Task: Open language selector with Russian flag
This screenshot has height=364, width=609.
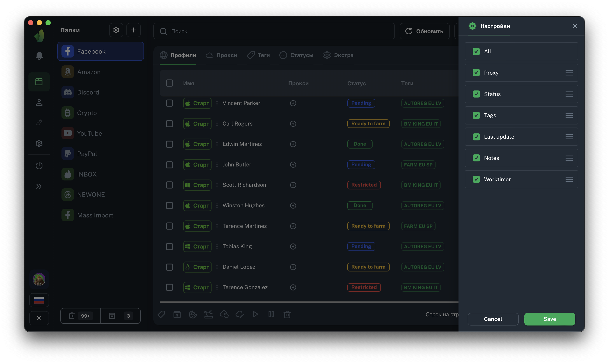Action: [39, 300]
